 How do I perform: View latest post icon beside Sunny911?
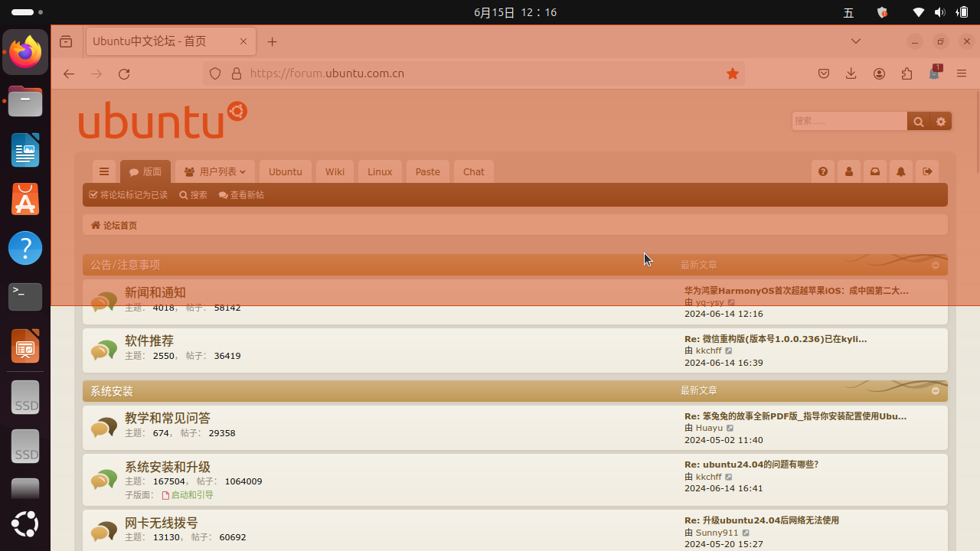coord(746,533)
